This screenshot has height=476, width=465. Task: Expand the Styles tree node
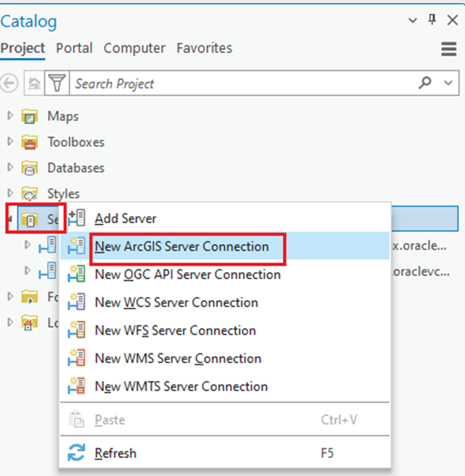pyautogui.click(x=10, y=193)
